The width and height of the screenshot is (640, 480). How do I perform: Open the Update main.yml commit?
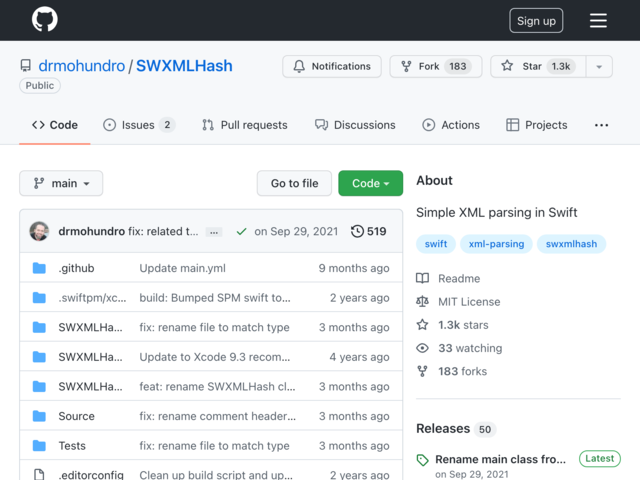[x=182, y=268]
